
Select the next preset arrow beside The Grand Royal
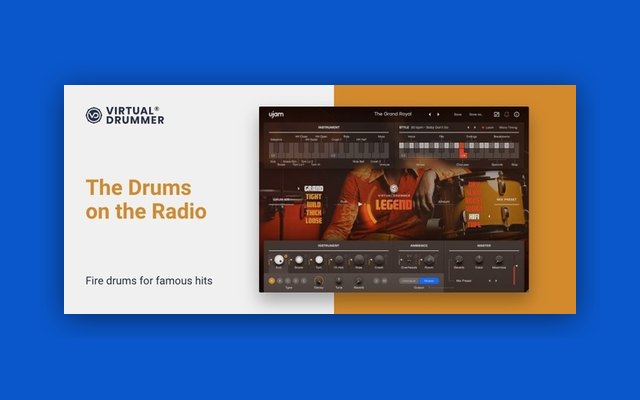438,115
